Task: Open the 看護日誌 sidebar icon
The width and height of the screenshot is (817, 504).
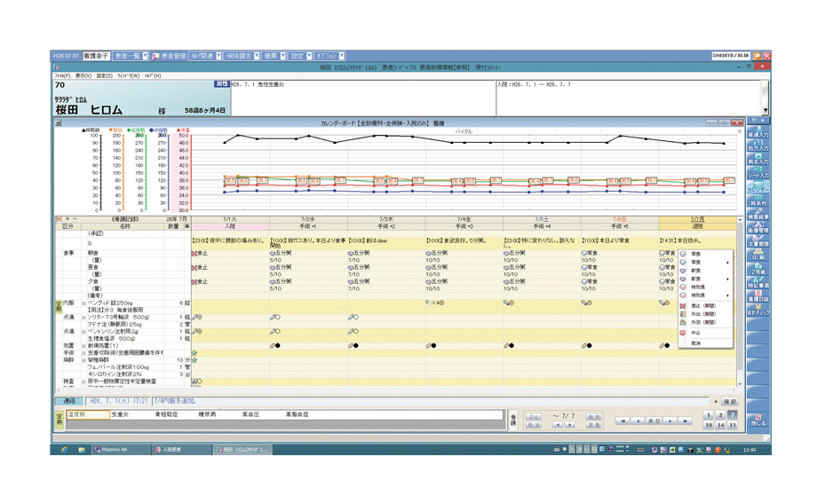Action: 758,297
